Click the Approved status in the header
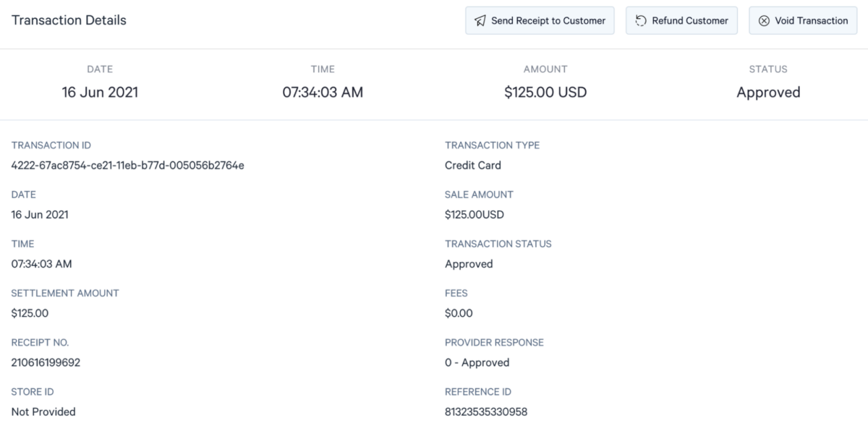868x434 pixels. (769, 92)
